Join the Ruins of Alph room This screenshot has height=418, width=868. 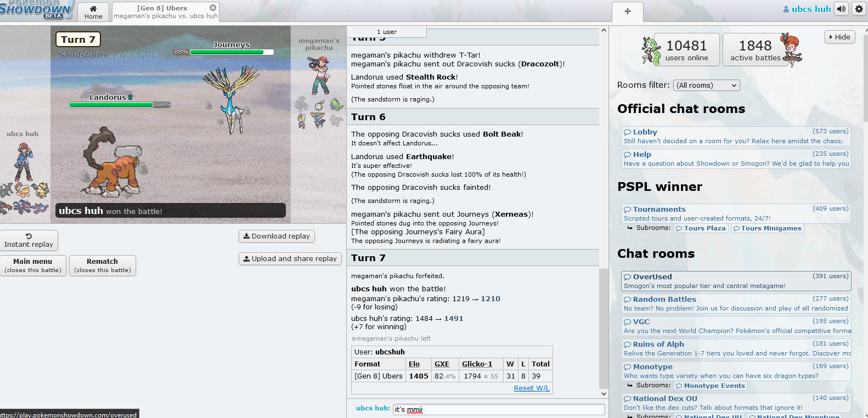point(736,348)
